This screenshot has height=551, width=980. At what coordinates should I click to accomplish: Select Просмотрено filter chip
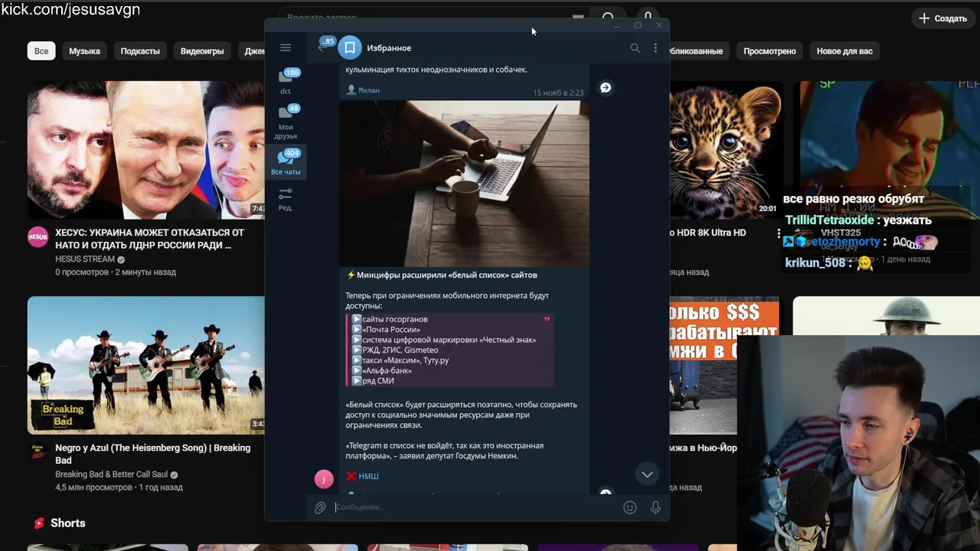(769, 51)
